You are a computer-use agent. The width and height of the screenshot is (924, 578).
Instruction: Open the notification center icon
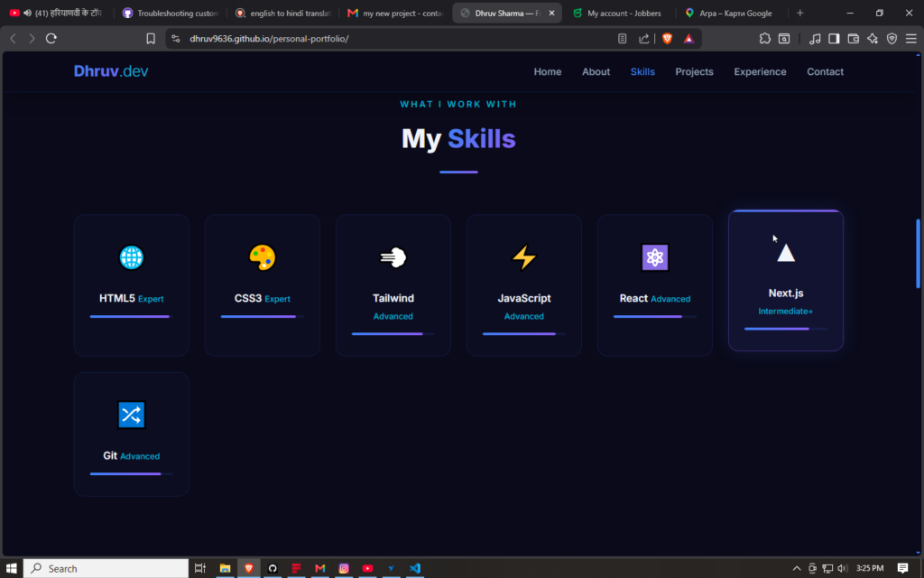tap(902, 568)
